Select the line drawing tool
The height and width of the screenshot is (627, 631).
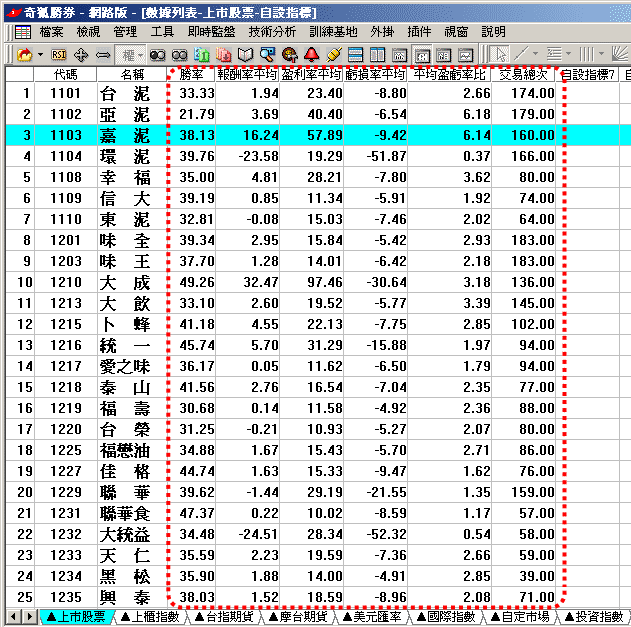(x=521, y=54)
